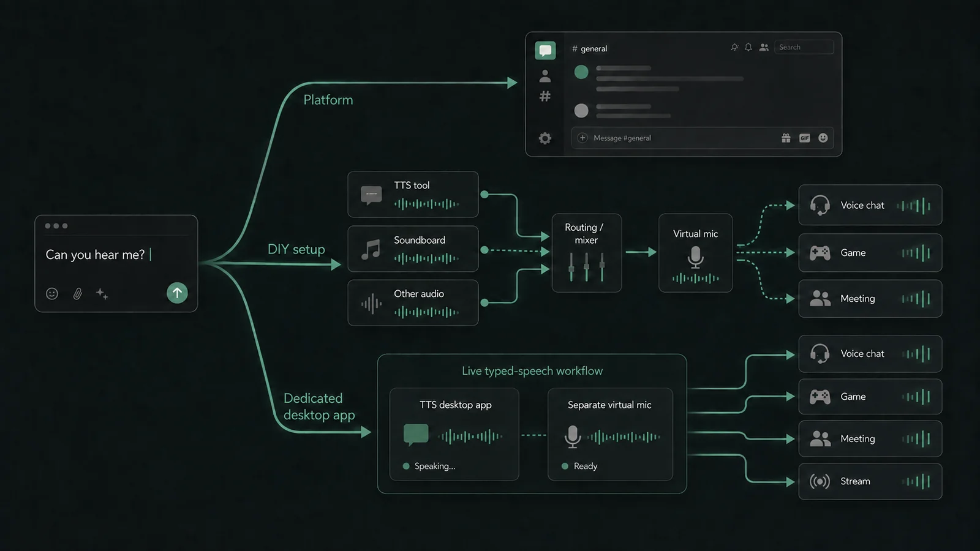980x551 pixels.
Task: Click the Stream output card
Action: click(x=870, y=481)
